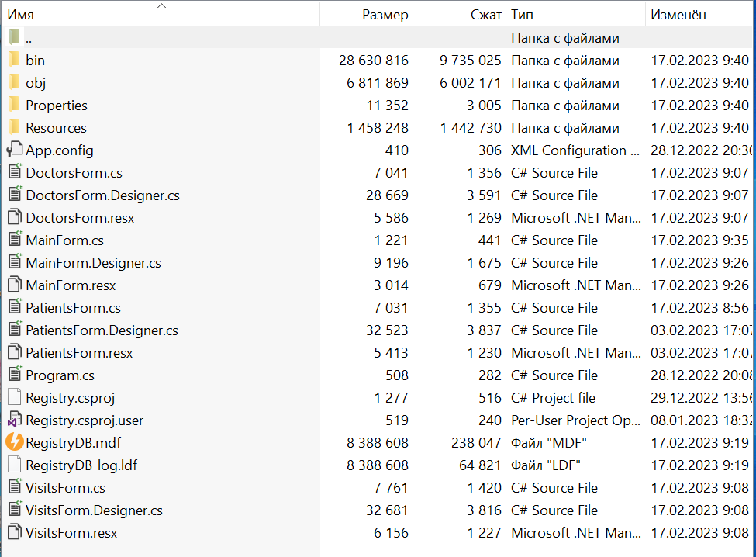Go up via the parent folder entry

(x=29, y=37)
